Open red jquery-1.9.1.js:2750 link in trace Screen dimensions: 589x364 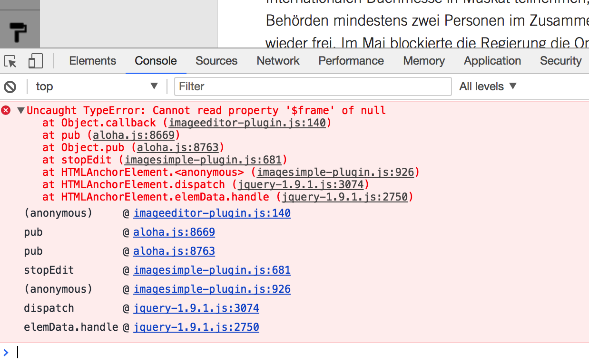[x=345, y=197]
